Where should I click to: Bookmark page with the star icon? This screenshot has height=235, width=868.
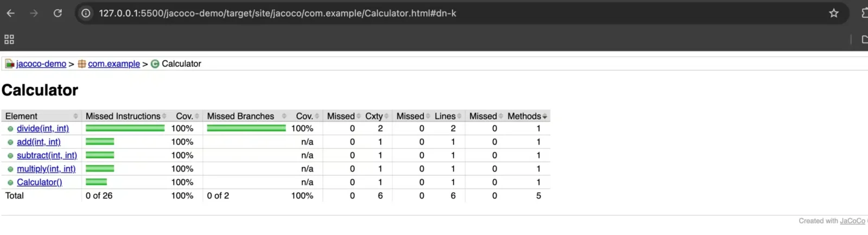coord(834,13)
